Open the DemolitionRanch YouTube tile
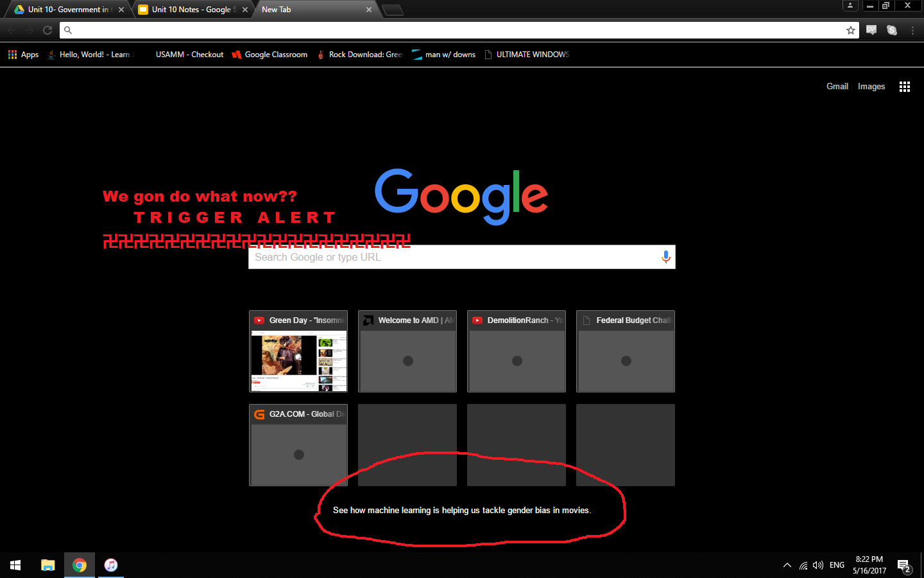 517,351
